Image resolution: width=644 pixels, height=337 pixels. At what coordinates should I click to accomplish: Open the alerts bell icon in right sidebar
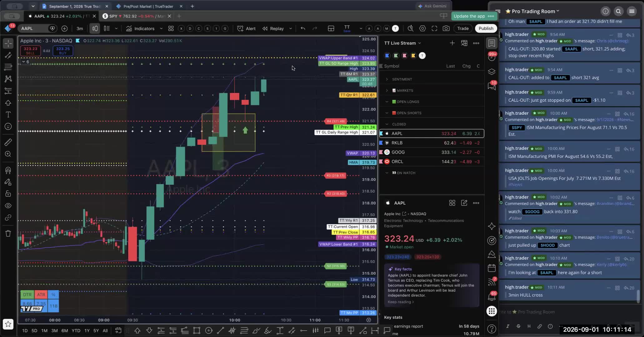click(x=492, y=297)
